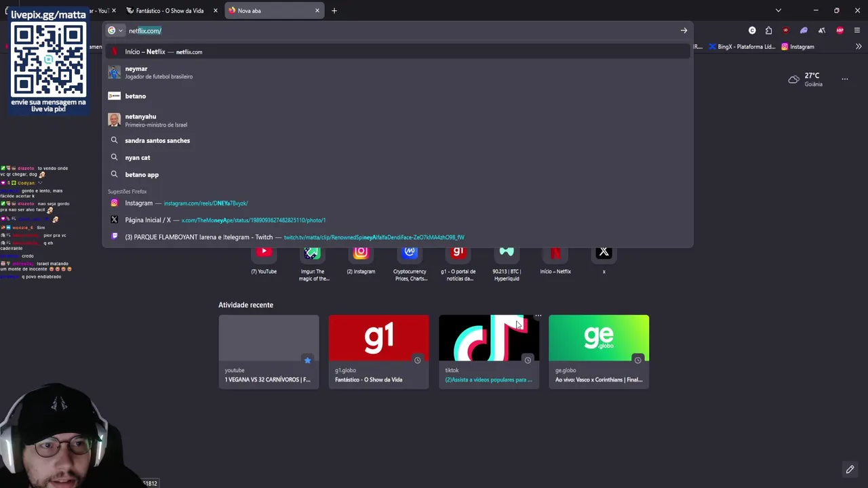Open the Imgur shortcut tile
Image resolution: width=868 pixels, height=488 pixels.
coord(312,263)
